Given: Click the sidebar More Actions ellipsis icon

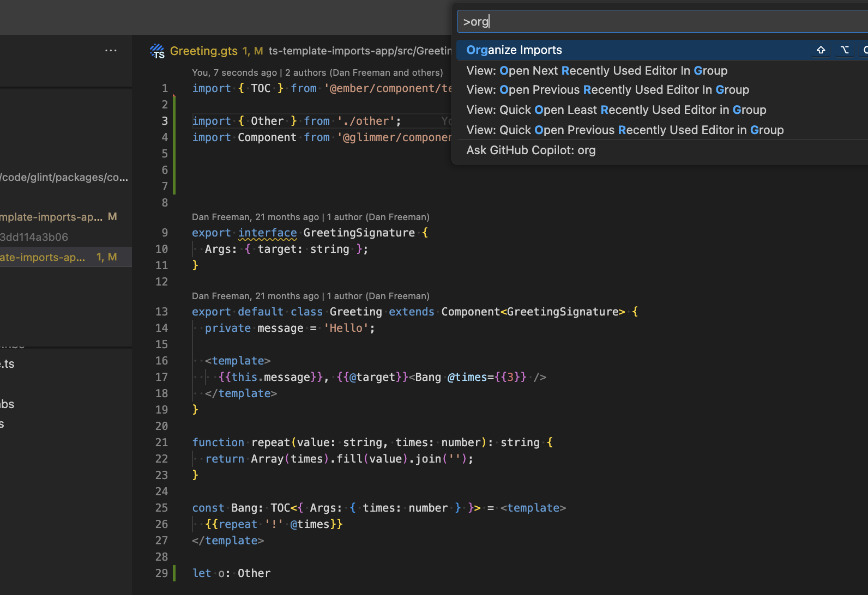Looking at the screenshot, I should [x=111, y=51].
